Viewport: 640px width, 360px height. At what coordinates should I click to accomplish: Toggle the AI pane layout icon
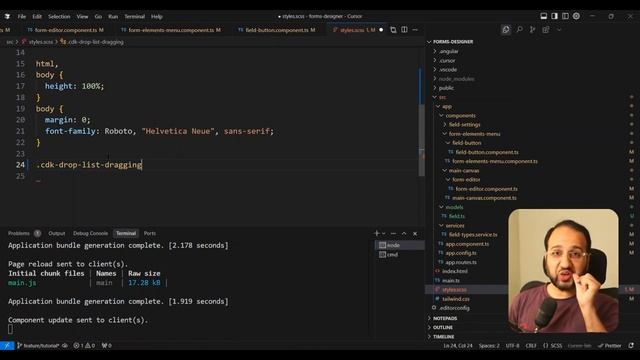[x=565, y=16]
